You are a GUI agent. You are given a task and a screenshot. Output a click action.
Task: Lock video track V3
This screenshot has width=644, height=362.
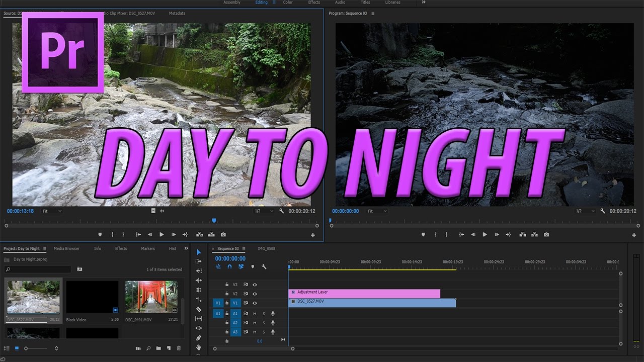point(227,285)
